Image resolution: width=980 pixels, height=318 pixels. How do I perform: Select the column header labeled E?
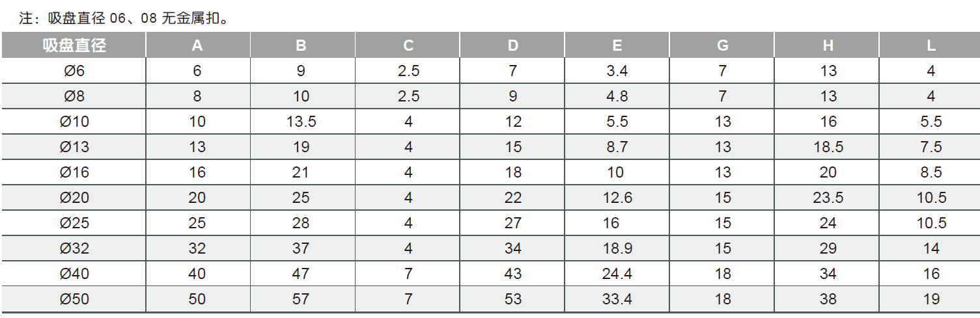pos(617,46)
